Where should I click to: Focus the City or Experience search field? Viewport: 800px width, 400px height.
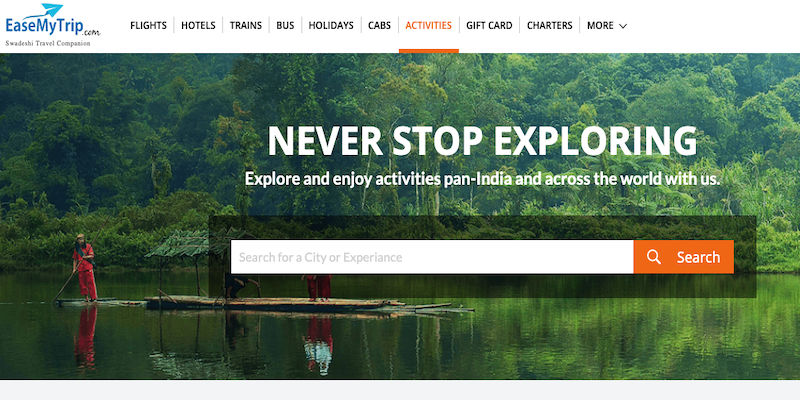(432, 257)
